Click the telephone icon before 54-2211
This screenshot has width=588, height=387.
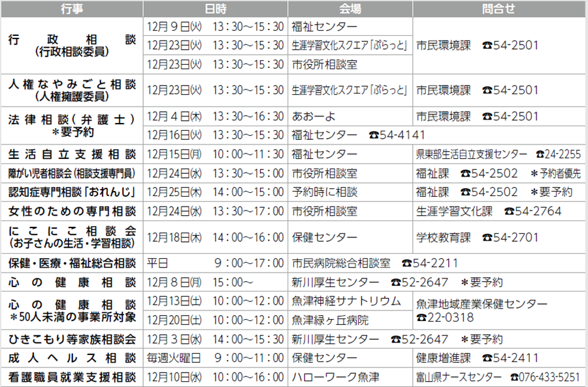click(x=407, y=263)
